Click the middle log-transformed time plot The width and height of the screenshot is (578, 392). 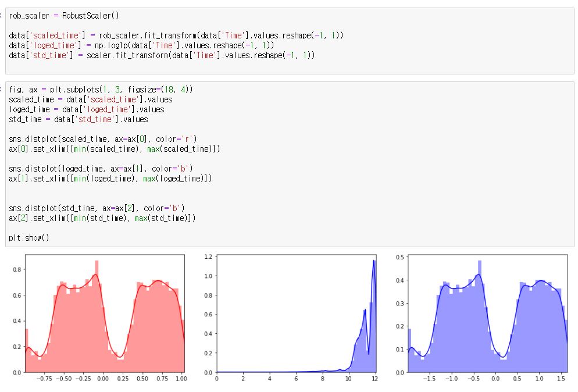coord(297,313)
